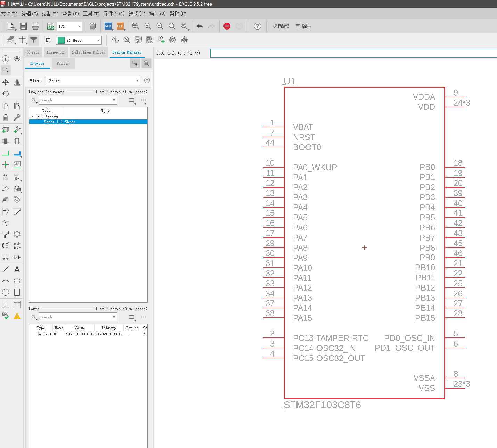
Task: Click the PCB QUOTE button
Action: 303,26
